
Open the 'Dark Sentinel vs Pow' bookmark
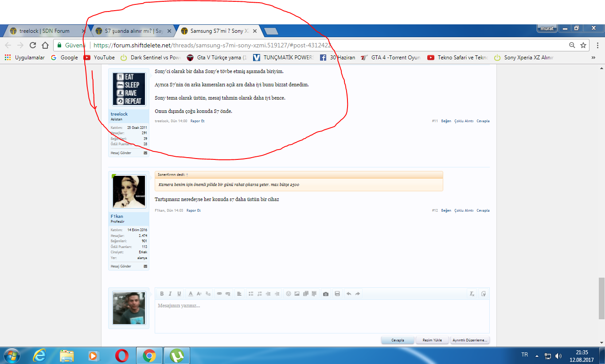[151, 58]
